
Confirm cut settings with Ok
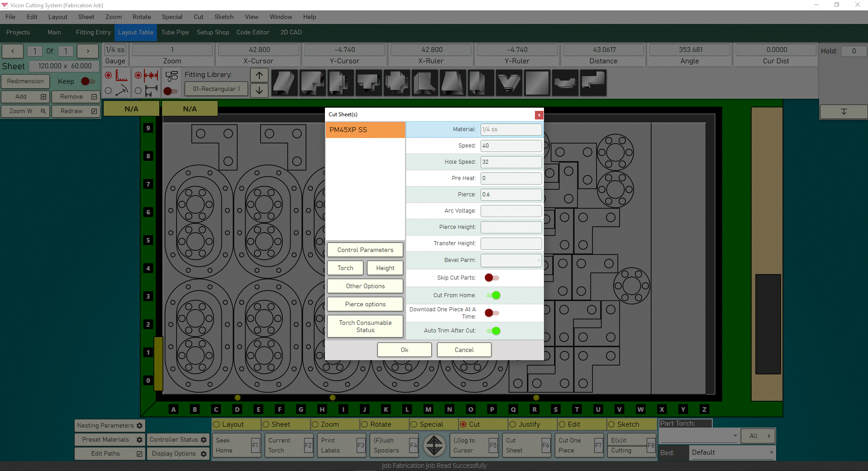click(x=404, y=350)
